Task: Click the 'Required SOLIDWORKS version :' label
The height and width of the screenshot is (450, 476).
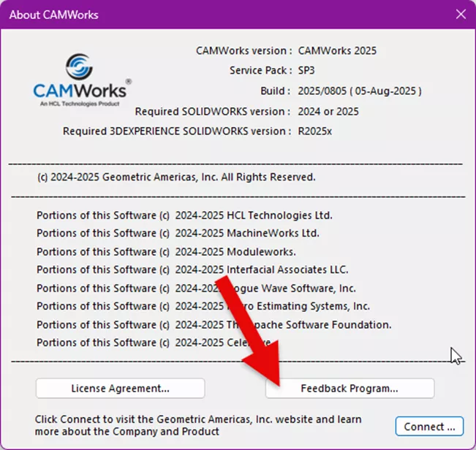Action: (213, 111)
